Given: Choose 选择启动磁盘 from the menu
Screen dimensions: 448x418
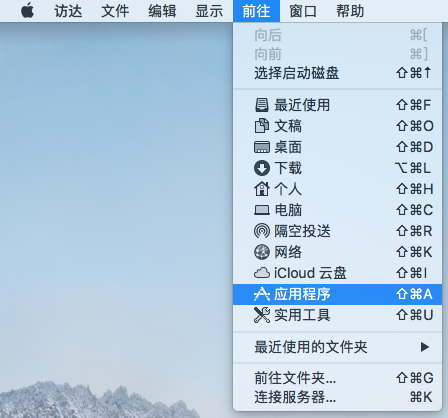Looking at the screenshot, I should tap(337, 73).
